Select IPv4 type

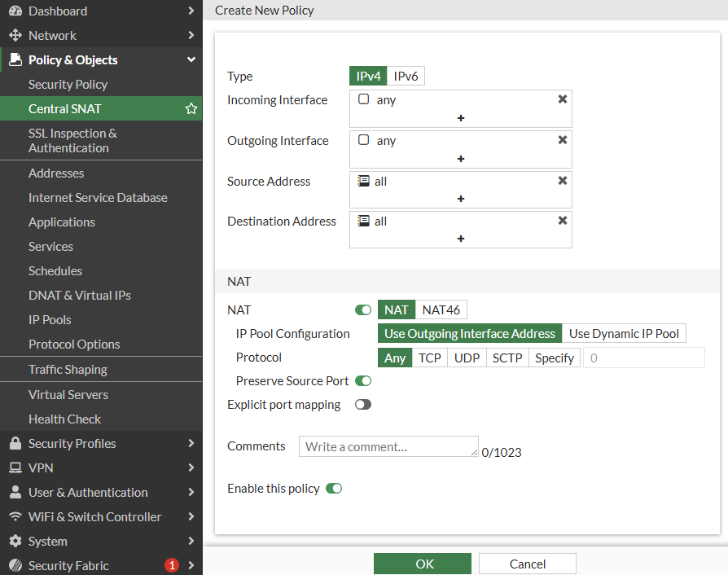pos(368,77)
